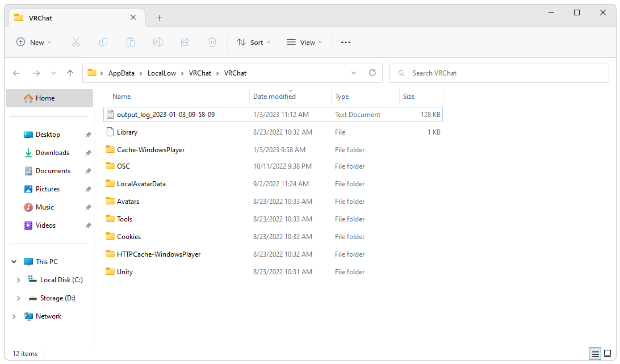Click the Unity folder icon
Viewport: 620px width, 364px height.
click(x=110, y=271)
